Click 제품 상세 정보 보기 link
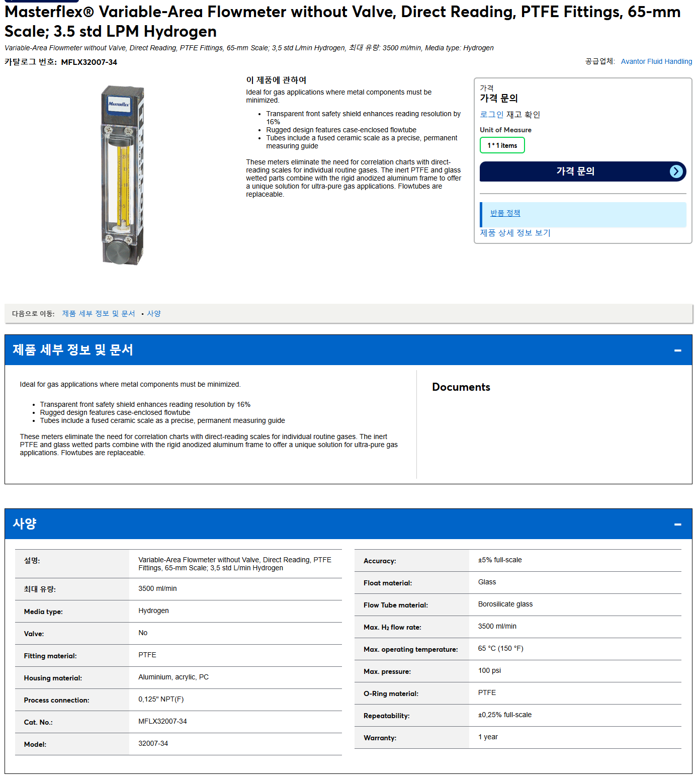The height and width of the screenshot is (784, 696). tap(515, 233)
